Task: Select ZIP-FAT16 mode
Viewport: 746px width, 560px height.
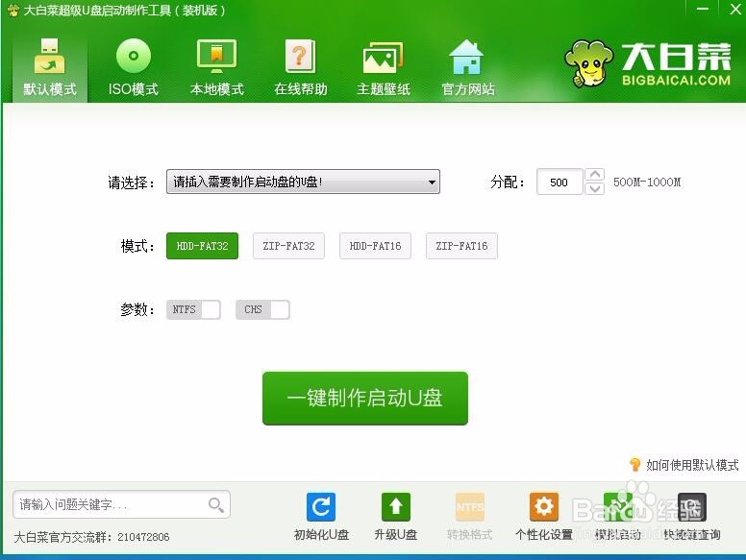Action: click(x=462, y=246)
